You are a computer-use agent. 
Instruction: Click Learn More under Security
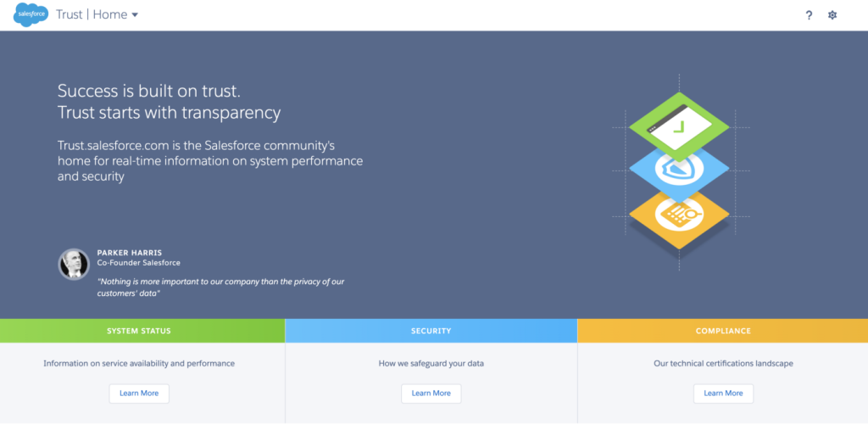click(431, 394)
